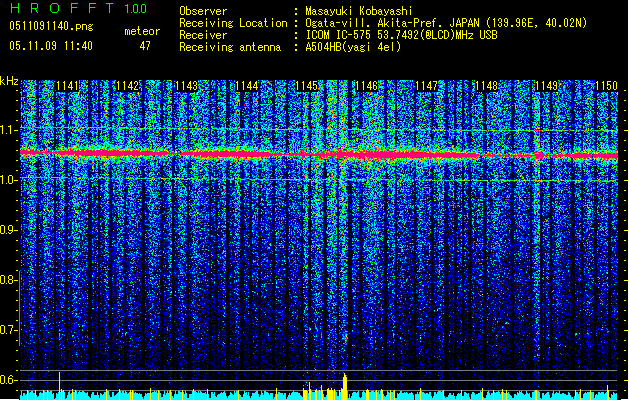Click the 0.9 kHz axis label
The image size is (629, 400).
8,230
